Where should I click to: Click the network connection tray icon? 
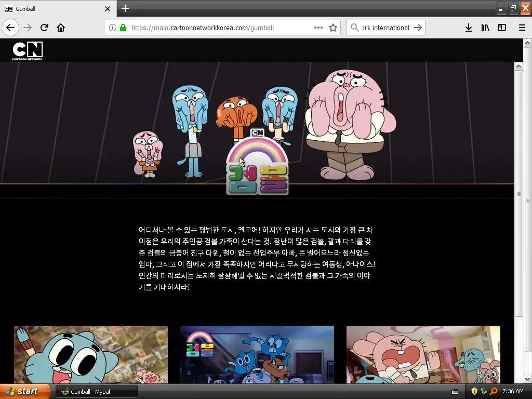[484, 391]
